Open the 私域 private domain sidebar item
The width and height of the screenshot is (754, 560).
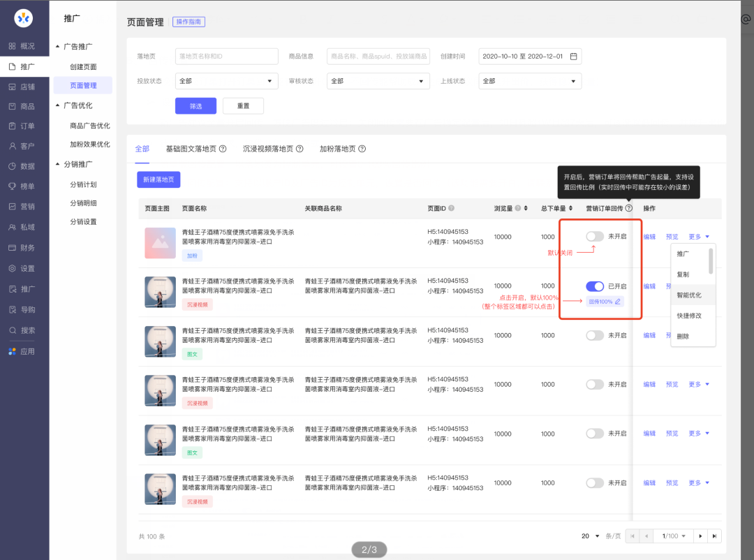tap(22, 227)
